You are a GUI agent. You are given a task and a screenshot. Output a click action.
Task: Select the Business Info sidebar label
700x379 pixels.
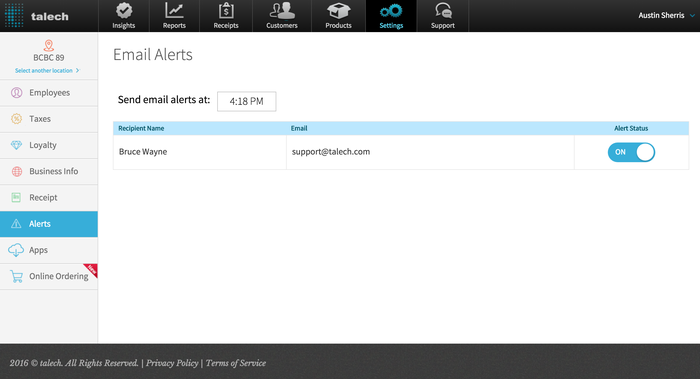tap(54, 171)
